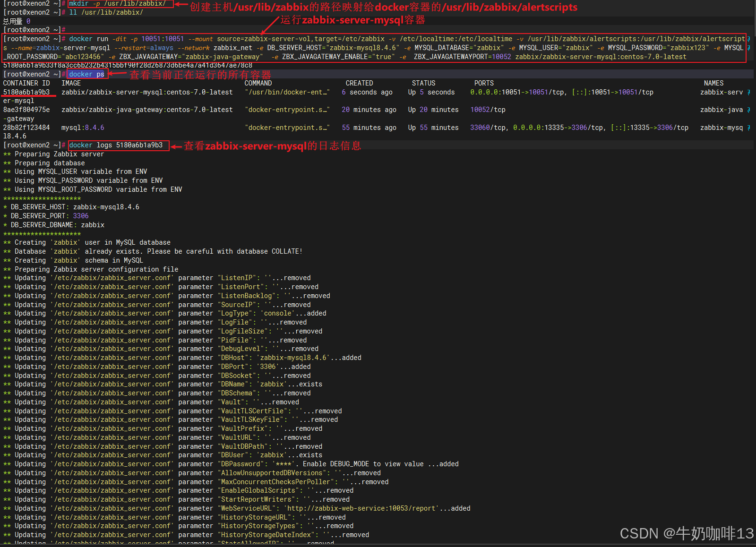Click the "ListenIP" parameter log line

[157, 278]
